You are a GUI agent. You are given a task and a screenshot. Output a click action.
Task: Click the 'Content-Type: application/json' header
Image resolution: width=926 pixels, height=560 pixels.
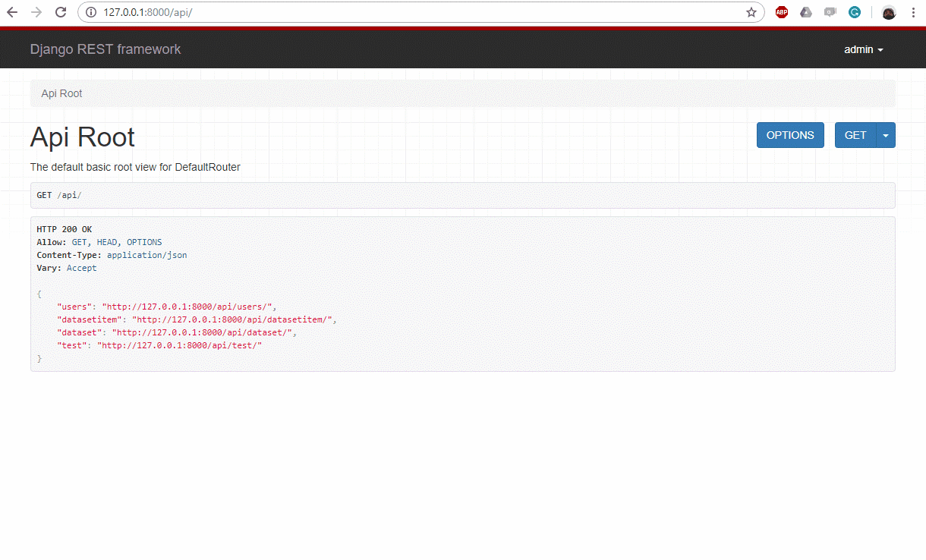(112, 255)
